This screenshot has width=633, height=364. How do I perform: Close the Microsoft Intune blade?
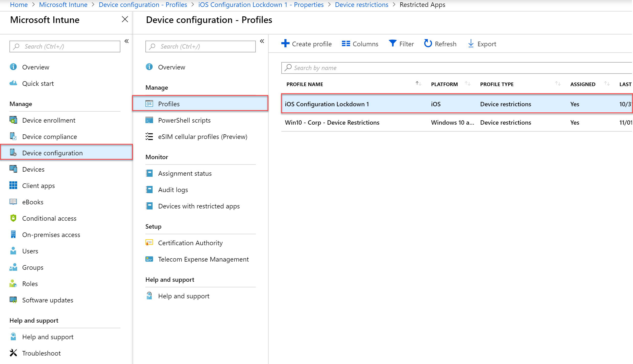tap(125, 19)
